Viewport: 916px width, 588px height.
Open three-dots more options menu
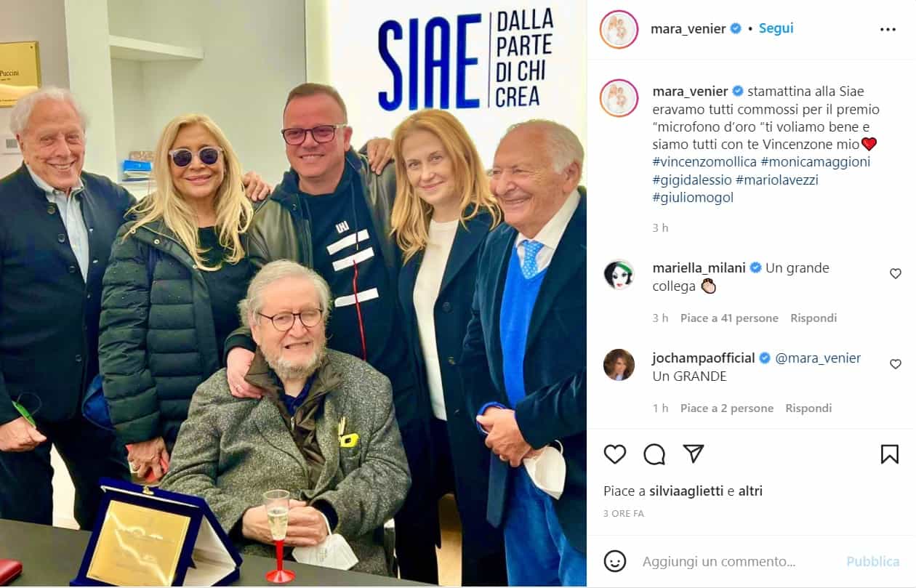coord(888,29)
